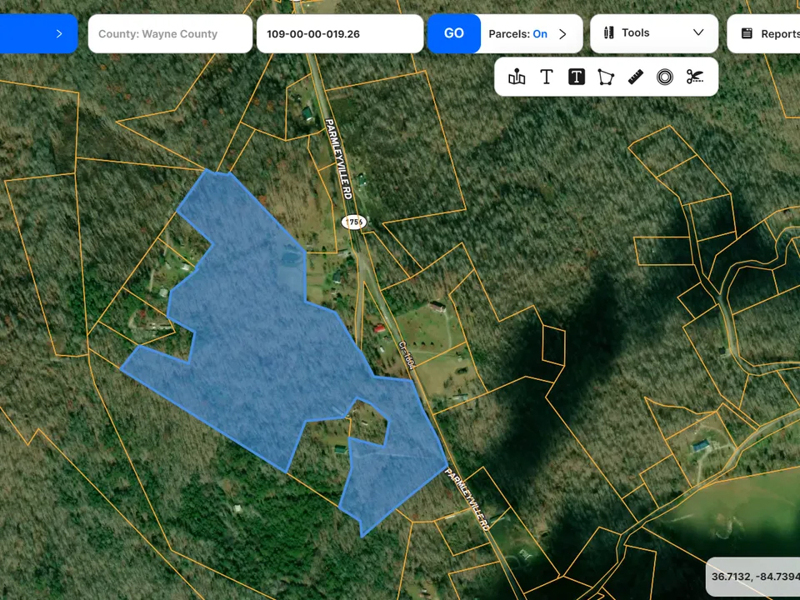This screenshot has width=800, height=600.
Task: Open the Parcels options arrow
Action: pos(563,34)
